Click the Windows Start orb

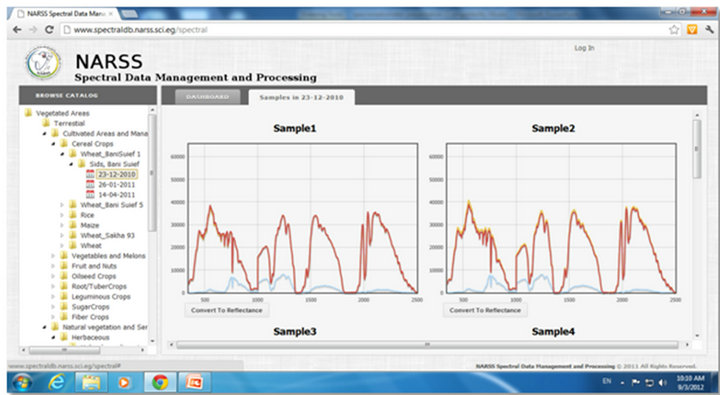[x=22, y=382]
